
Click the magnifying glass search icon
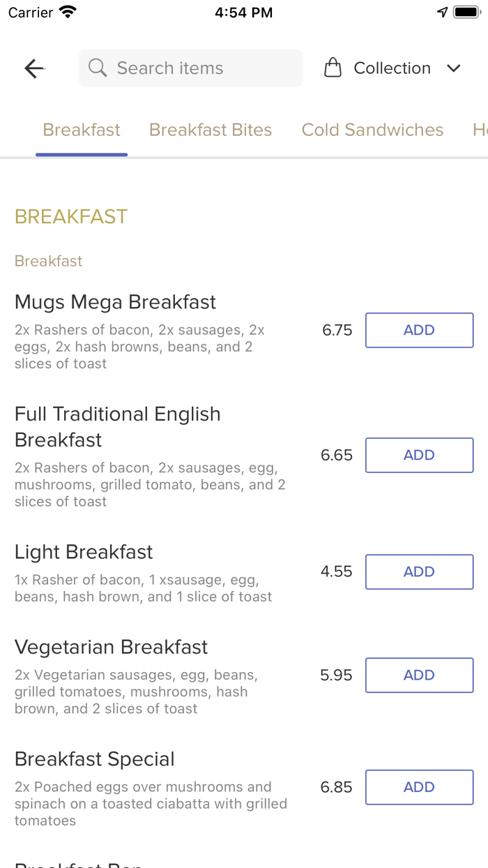tap(97, 68)
